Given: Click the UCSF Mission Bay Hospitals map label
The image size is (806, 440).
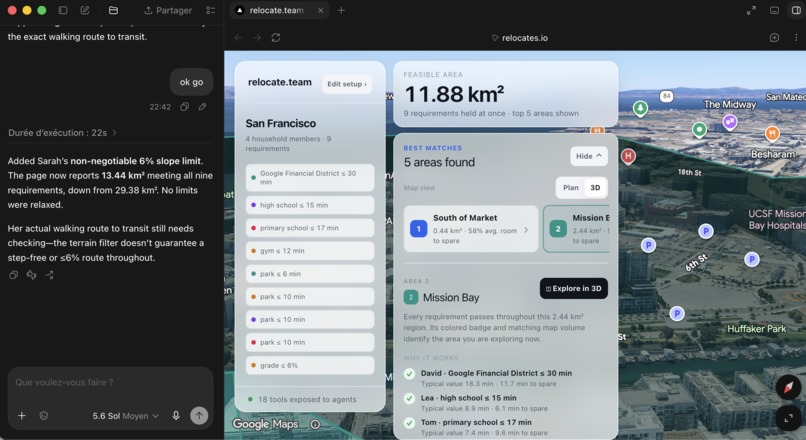Looking at the screenshot, I should (776, 219).
